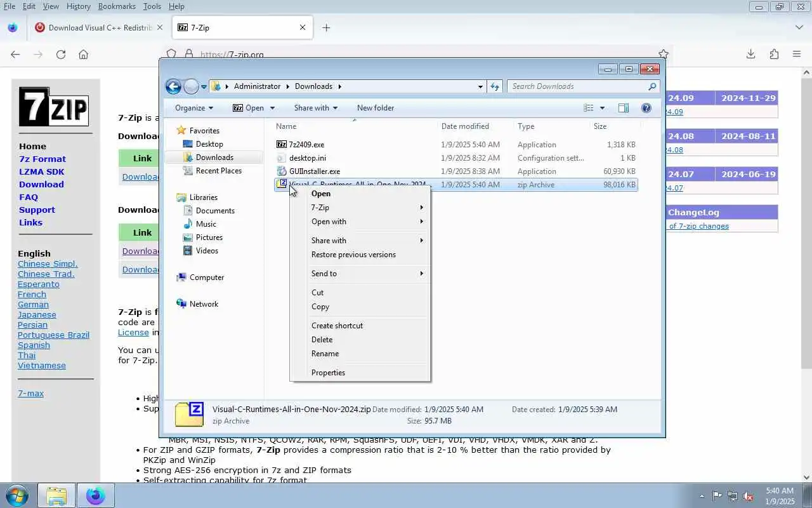
Task: Bookmark page with star icon
Action: [664, 54]
